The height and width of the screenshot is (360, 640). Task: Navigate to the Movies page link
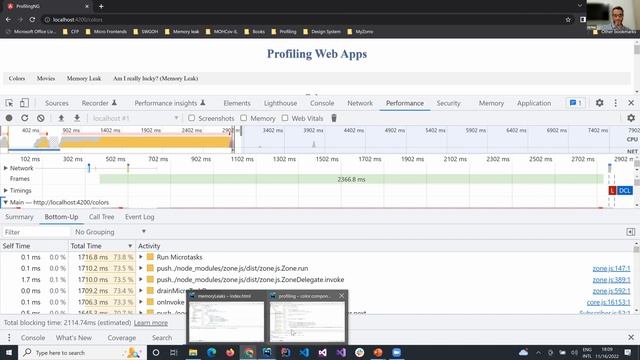click(46, 78)
